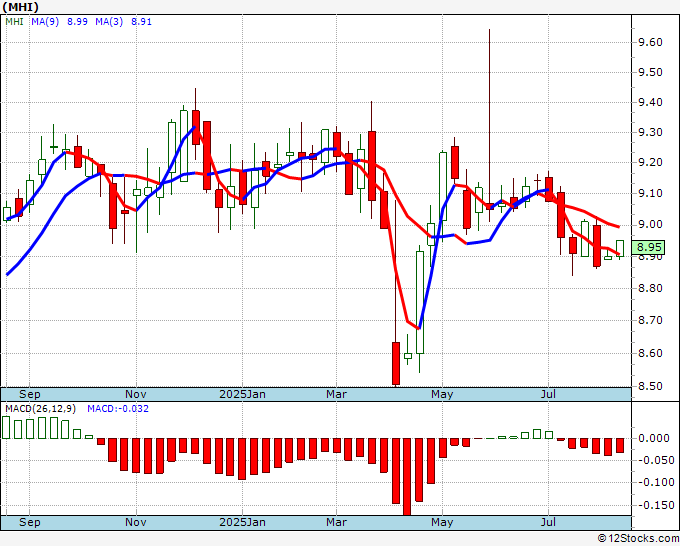Click Mar on the price chart date axis
680x546 pixels.
coord(337,394)
